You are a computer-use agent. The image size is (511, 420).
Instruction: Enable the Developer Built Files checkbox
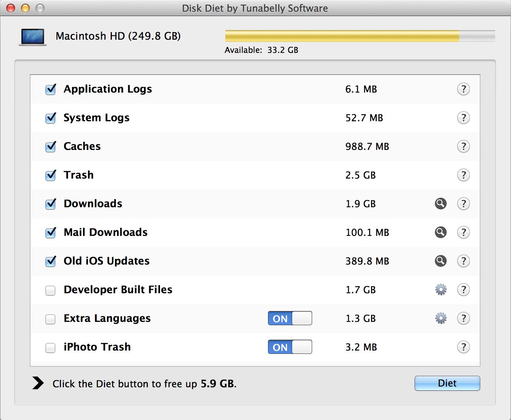click(x=50, y=291)
